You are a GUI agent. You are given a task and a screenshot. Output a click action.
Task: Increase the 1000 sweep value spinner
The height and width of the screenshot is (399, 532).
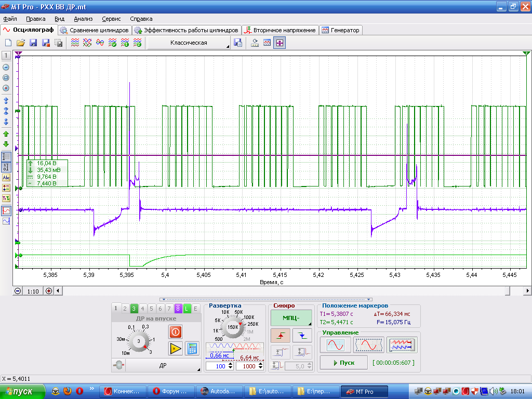261,364
